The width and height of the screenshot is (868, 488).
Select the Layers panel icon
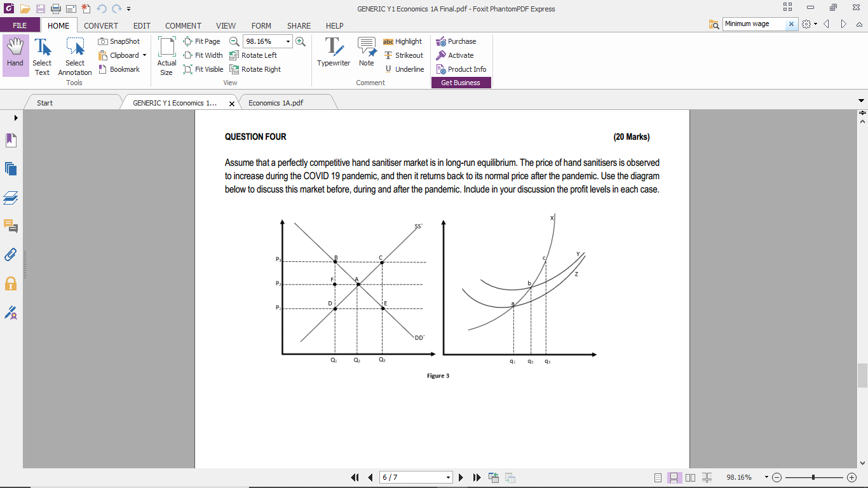pyautogui.click(x=11, y=198)
